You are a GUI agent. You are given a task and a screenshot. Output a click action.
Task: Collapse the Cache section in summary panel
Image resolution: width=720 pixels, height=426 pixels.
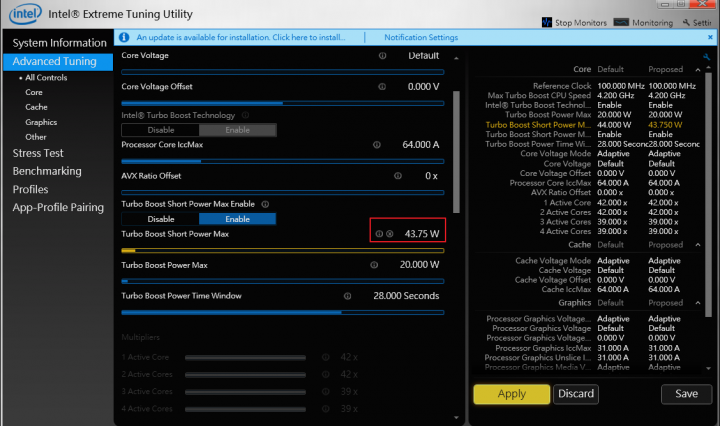tap(698, 245)
